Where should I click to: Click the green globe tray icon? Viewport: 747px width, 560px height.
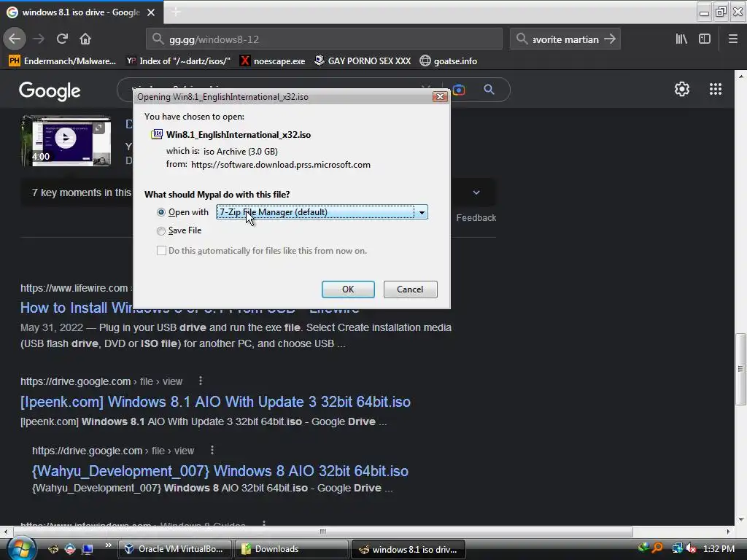(x=643, y=548)
